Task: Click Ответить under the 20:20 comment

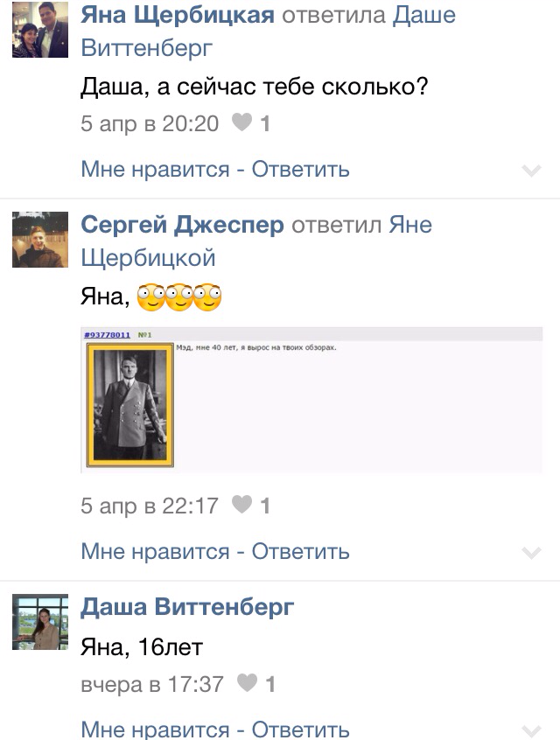Action: [301, 169]
